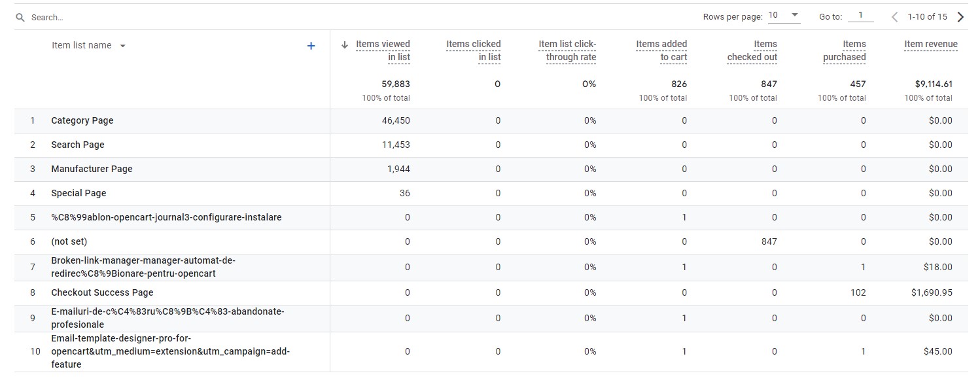Sort by Item list click-through rate

click(x=567, y=50)
